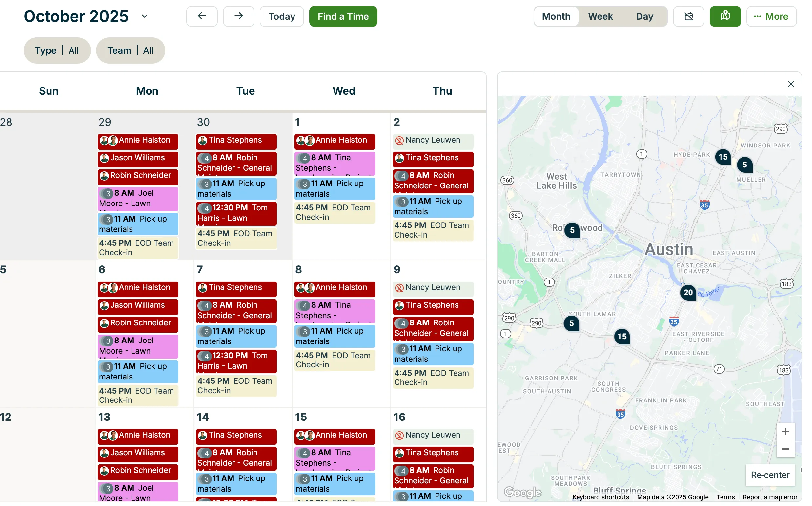Open 4:45 PM EOD Team Check-in on 29
Image resolution: width=812 pixels, height=506 pixels.
pyautogui.click(x=138, y=248)
